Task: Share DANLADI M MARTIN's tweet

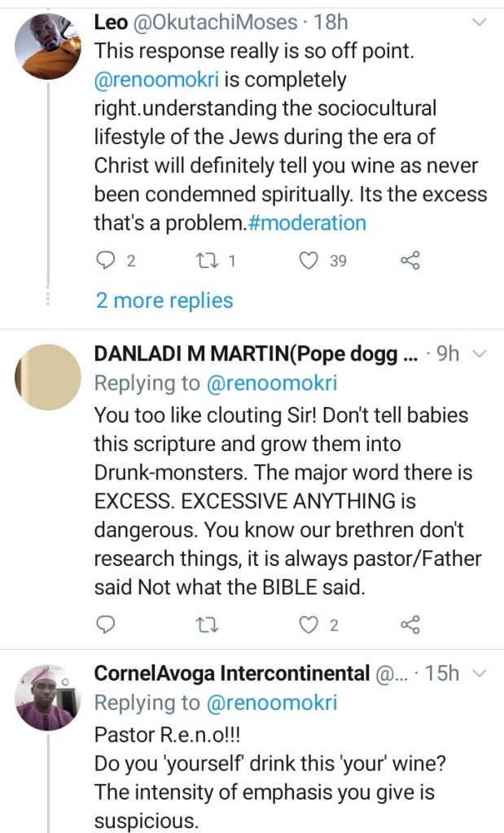Action: click(x=410, y=625)
